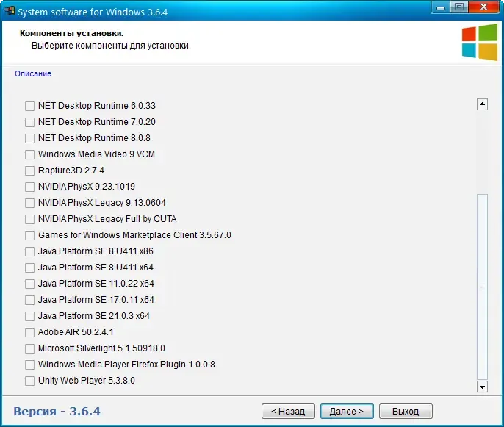
Task: Check Games for Windows Marketplace Client box
Action: [29, 235]
